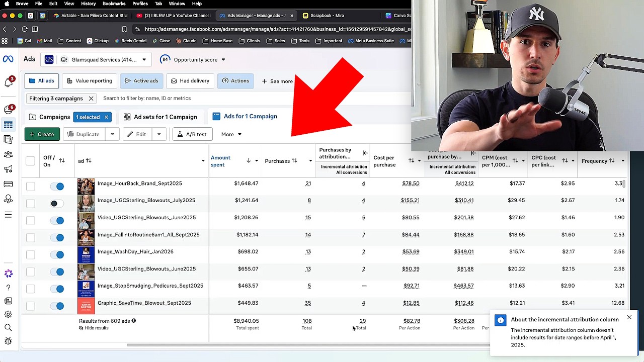Screen dimensions: 644x362
Task: Toggle off the Image_HourBack_Brand_Sept2025 ad
Action: (57, 187)
